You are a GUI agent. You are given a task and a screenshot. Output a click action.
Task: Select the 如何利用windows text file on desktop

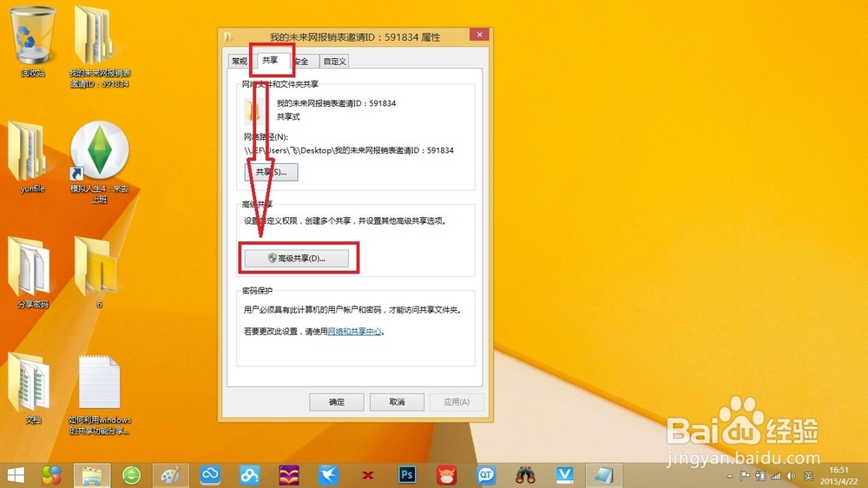pos(99,394)
